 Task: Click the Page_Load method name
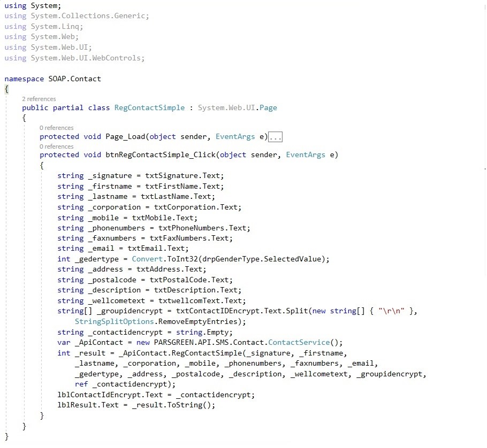[x=126, y=137]
